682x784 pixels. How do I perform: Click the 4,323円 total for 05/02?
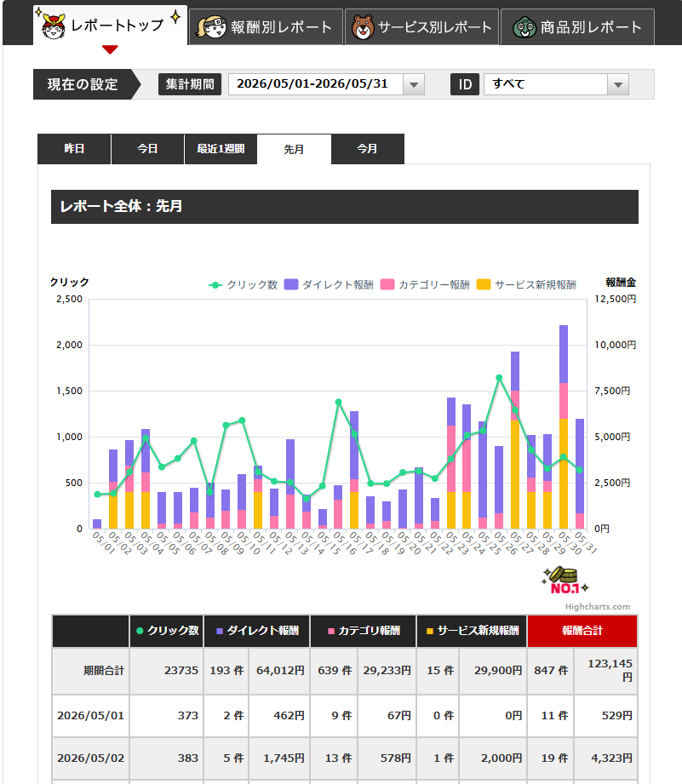[x=606, y=758]
